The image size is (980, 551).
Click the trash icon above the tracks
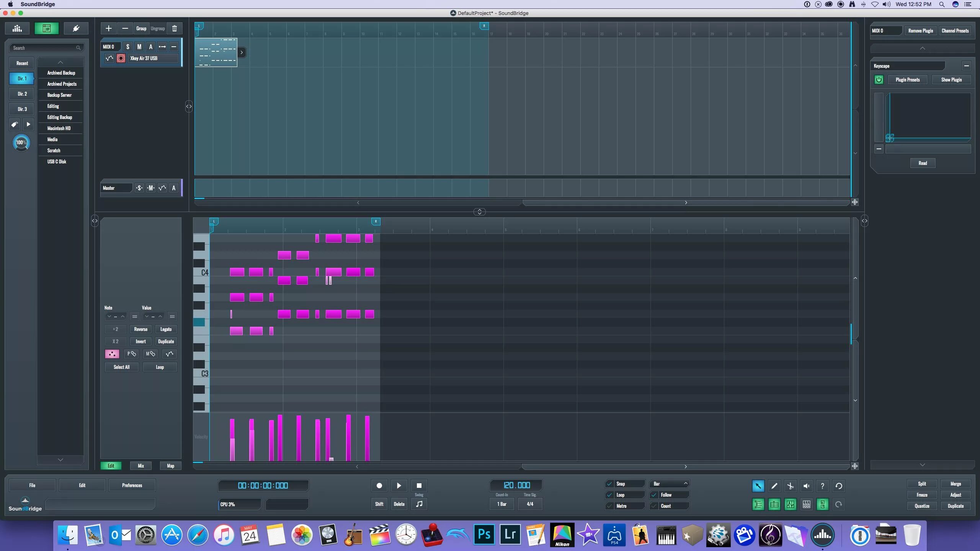point(175,28)
